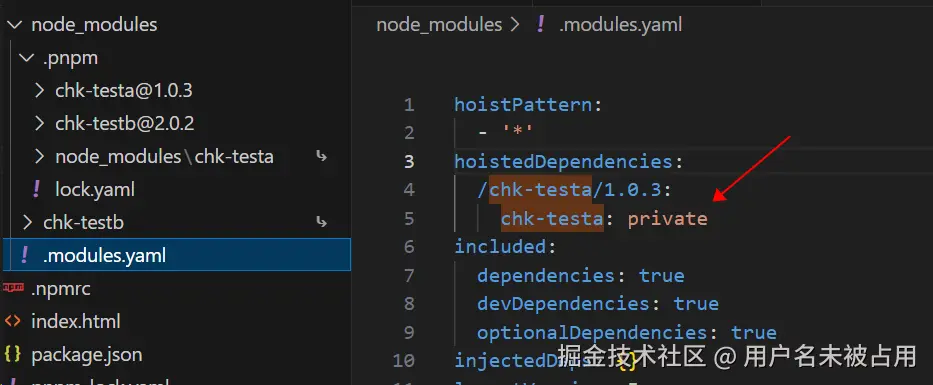Click /chk-testa/1.0.3 on line 4
The image size is (933, 385).
(x=569, y=190)
